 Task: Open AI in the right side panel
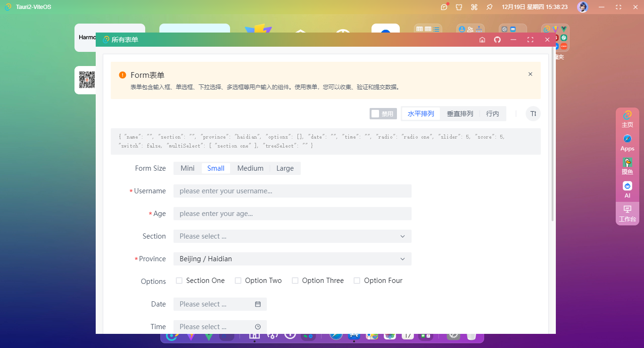point(627,190)
